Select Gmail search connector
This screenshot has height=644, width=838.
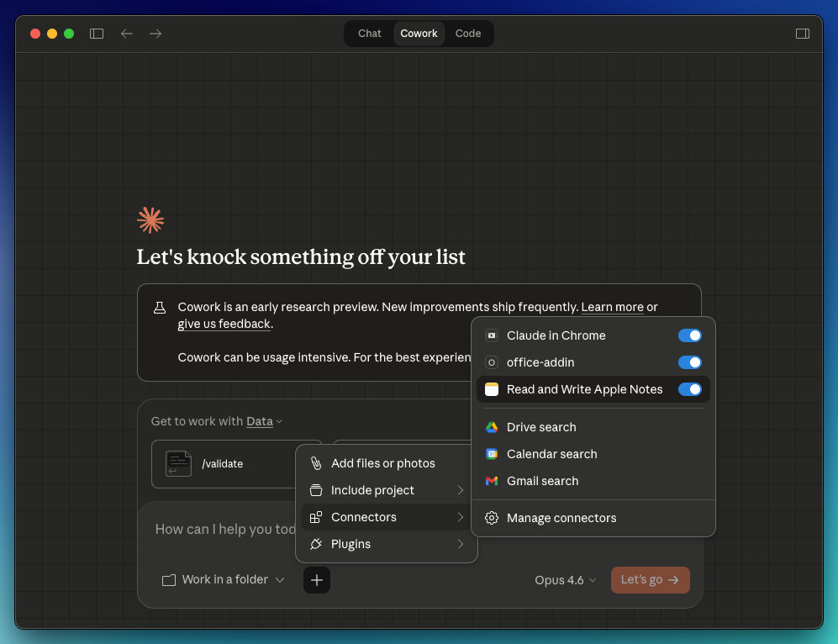tap(593, 481)
